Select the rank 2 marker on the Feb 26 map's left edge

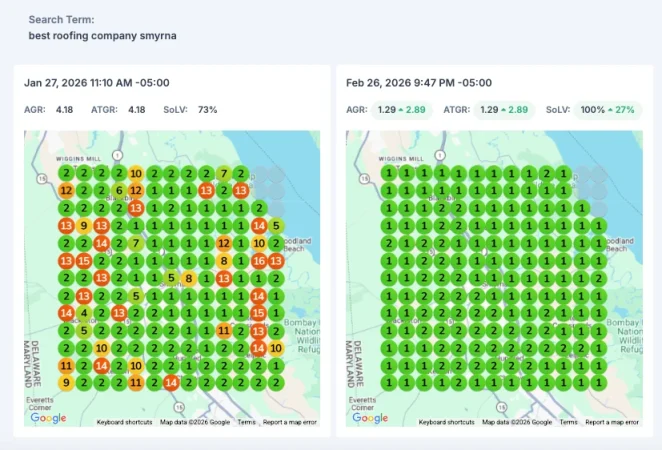point(388,243)
